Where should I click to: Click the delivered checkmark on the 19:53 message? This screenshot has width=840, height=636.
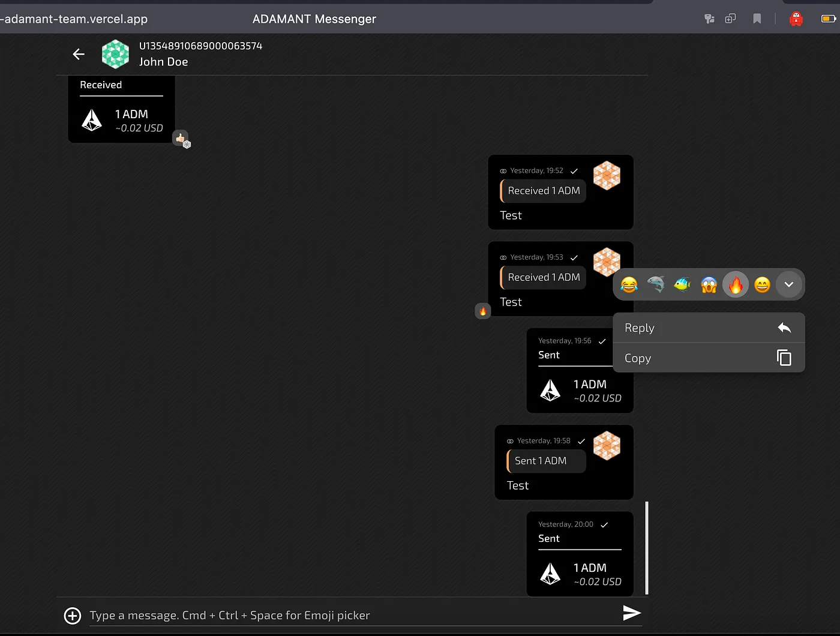tap(574, 257)
